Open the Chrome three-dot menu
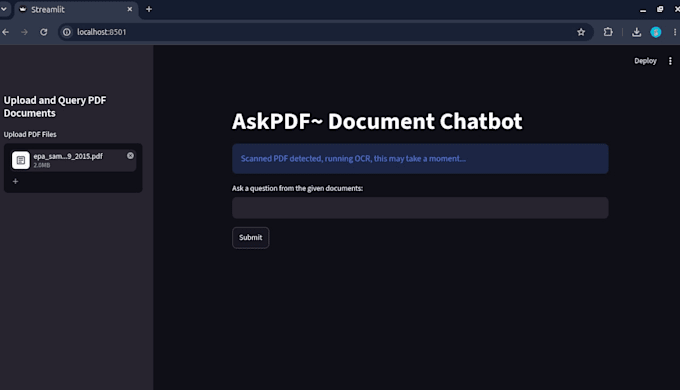The image size is (680, 390). 675,32
